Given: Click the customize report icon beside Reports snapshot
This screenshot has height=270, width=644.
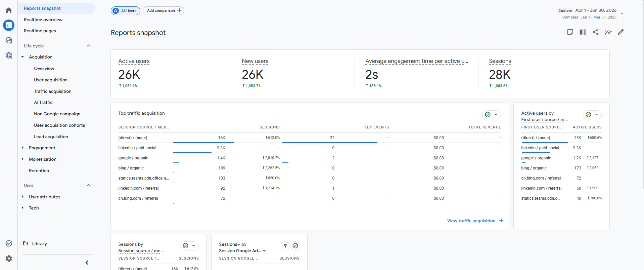Looking at the screenshot, I should pos(570,32).
